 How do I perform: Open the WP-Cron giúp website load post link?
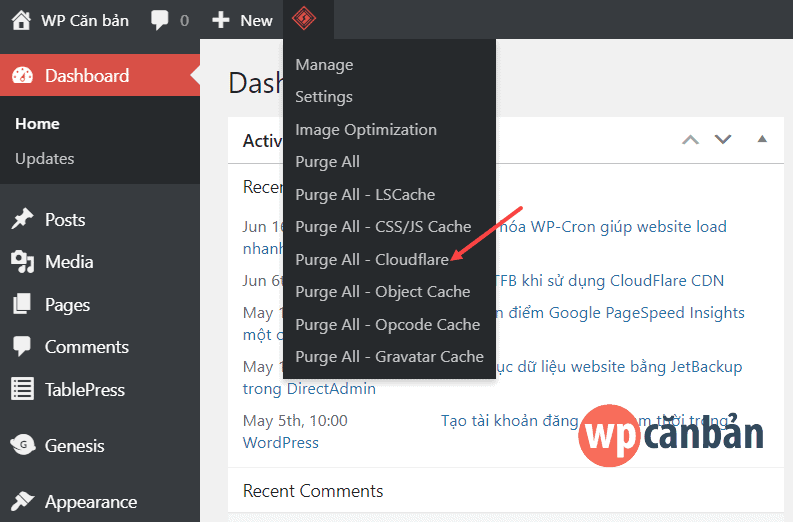tap(612, 227)
